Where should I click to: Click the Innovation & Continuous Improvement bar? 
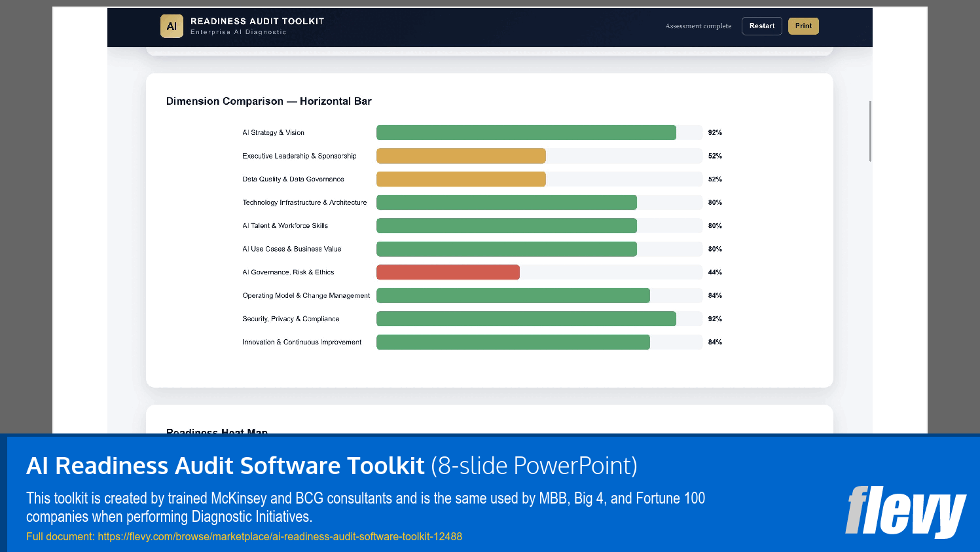pos(513,342)
